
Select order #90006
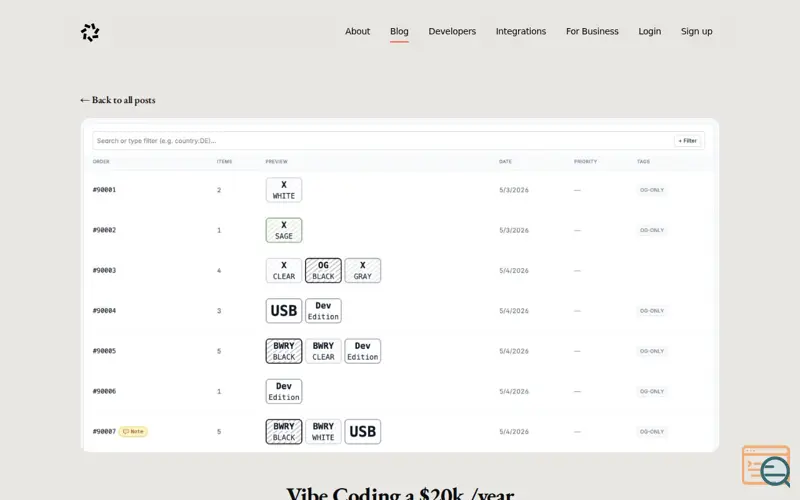104,391
